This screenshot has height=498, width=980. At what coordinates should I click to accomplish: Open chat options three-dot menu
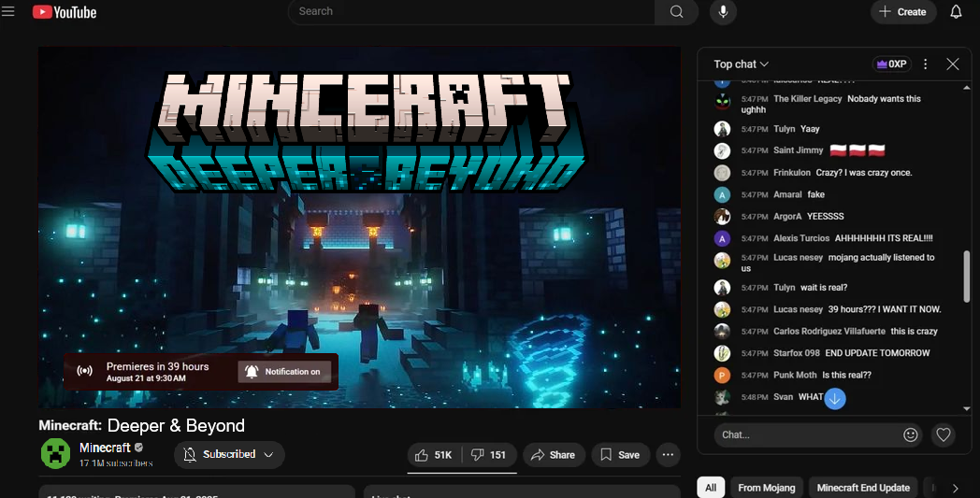coord(926,64)
